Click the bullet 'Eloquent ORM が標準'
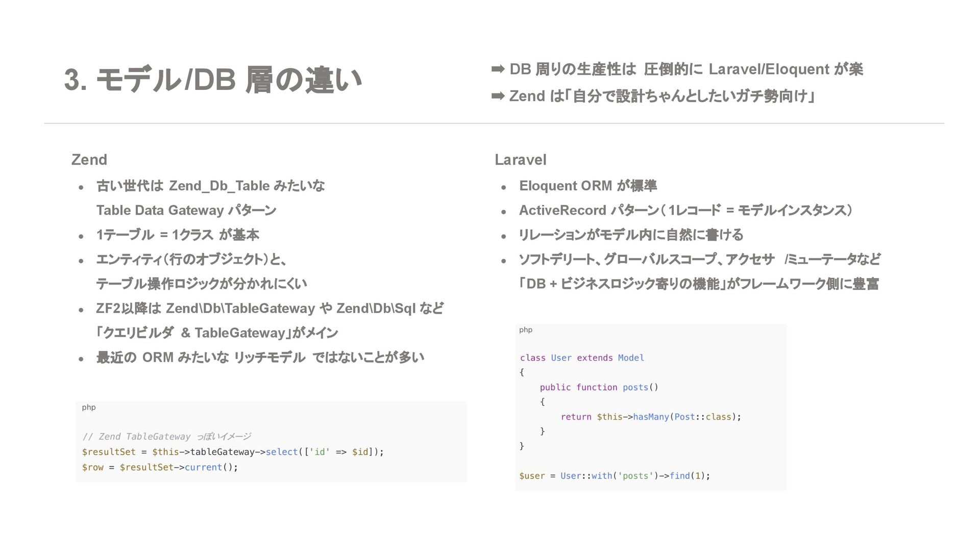Viewport: 980px width, 551px height. 588,186
